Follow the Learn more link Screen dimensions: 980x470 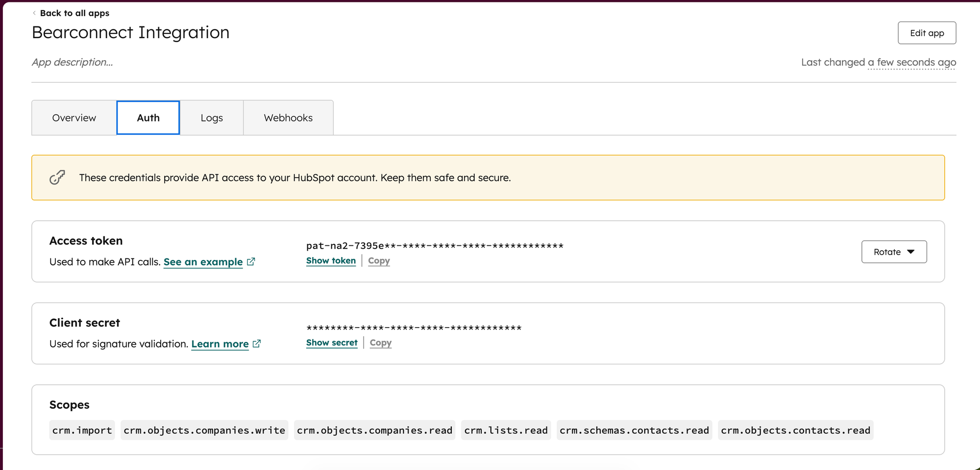tap(220, 344)
